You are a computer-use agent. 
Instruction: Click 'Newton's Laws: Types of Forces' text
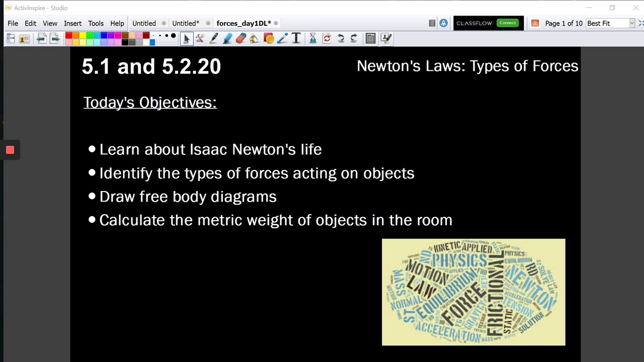click(x=467, y=66)
